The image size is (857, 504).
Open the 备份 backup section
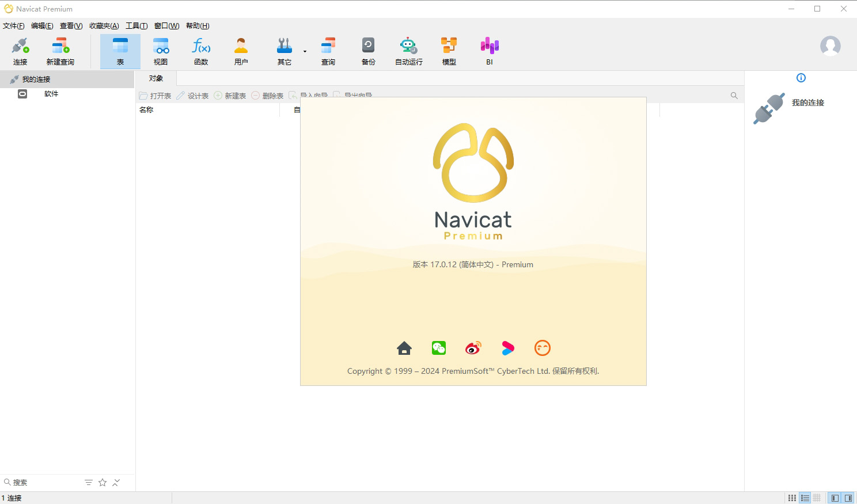click(x=369, y=51)
